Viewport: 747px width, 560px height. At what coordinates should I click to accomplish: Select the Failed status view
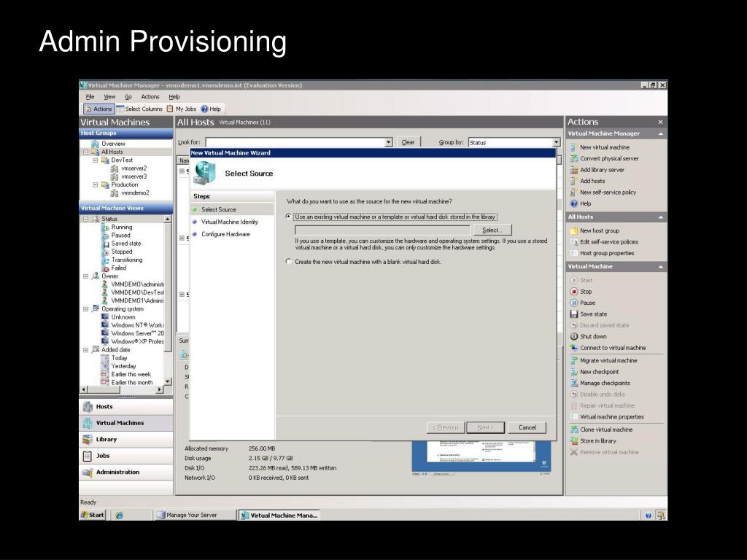pos(119,268)
